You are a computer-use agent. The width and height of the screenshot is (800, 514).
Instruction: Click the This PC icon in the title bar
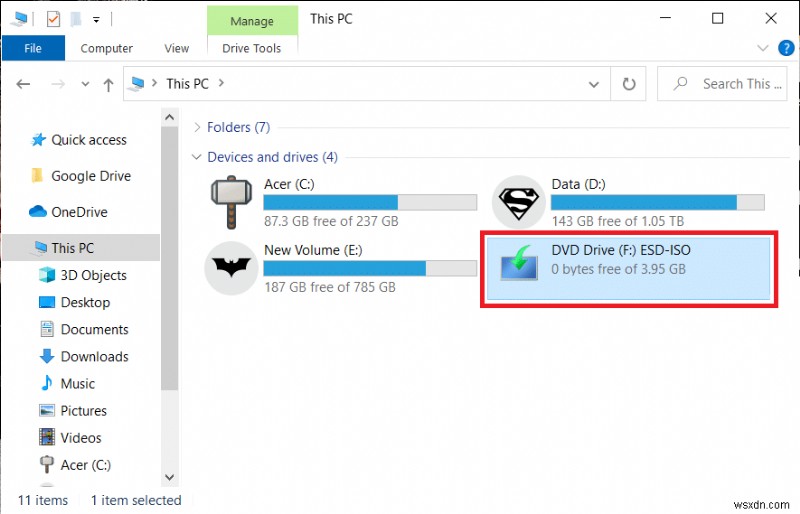coord(19,19)
